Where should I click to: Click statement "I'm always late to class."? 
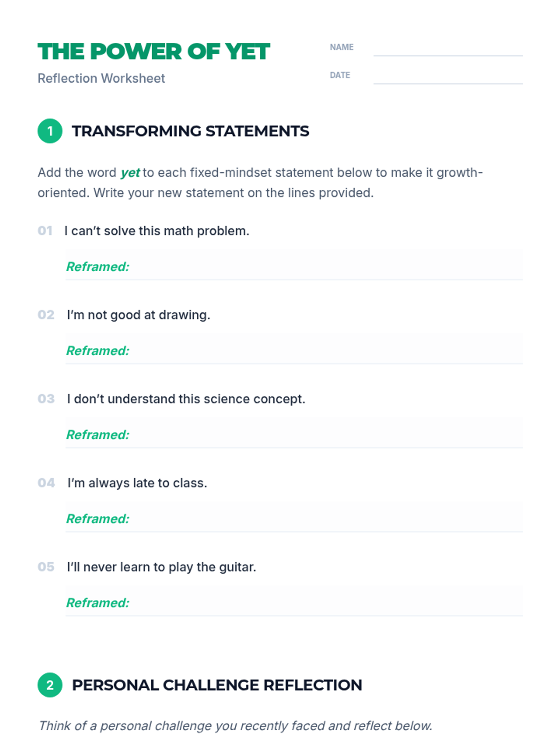coord(137,483)
